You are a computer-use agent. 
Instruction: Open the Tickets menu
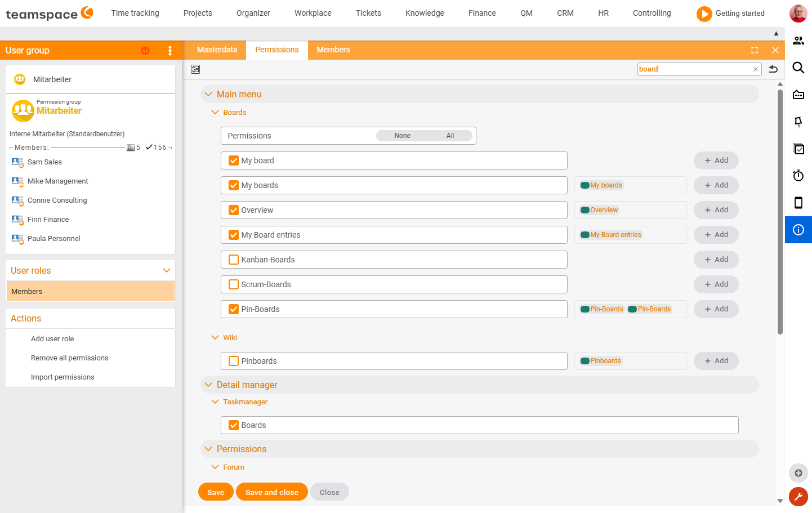click(x=368, y=13)
